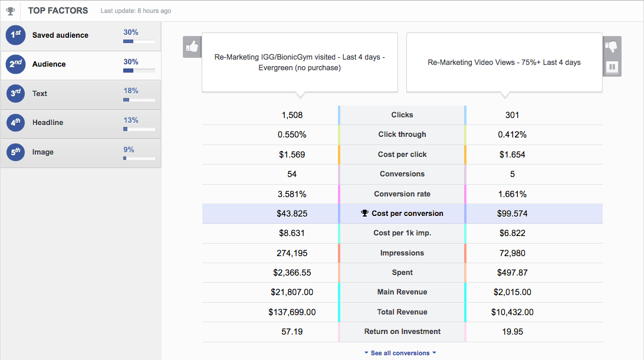Screen dimensions: 644x360
Task: Click the $2,366.55 spent value
Action: coord(292,273)
